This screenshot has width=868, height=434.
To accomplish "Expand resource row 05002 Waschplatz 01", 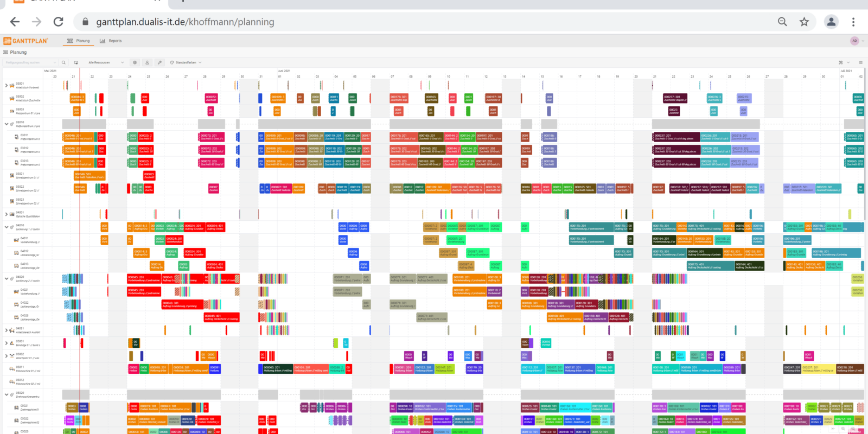I will (6, 356).
